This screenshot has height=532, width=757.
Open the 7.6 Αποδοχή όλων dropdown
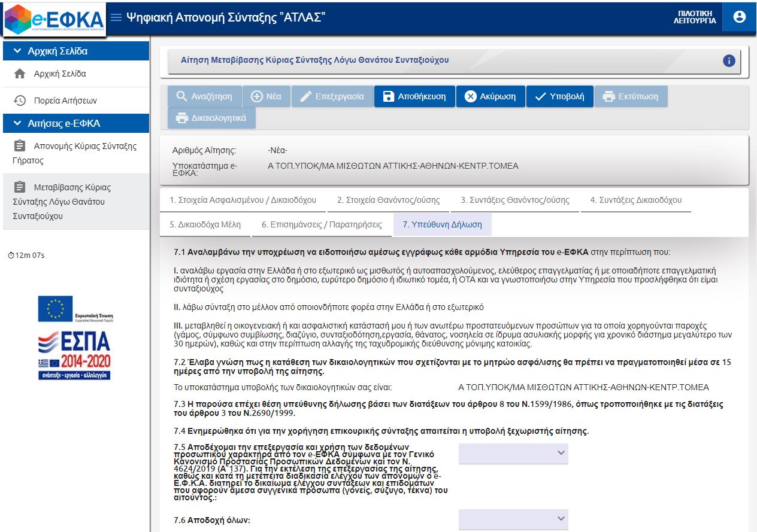click(x=513, y=519)
